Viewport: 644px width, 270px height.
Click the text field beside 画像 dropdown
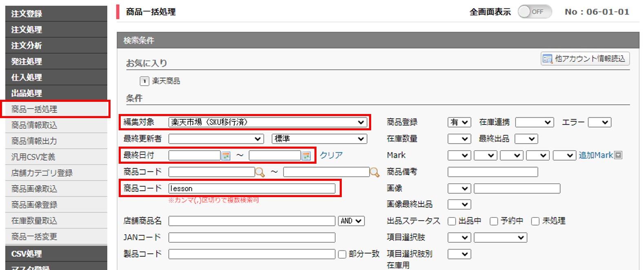point(517,189)
